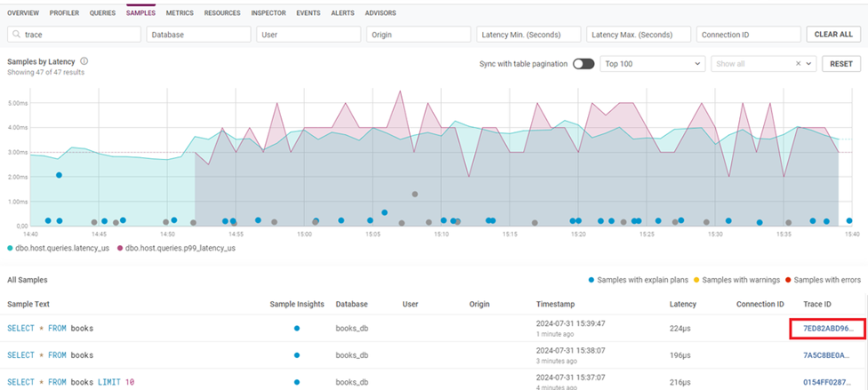Open the METRICS tab
The width and height of the screenshot is (868, 390).
point(180,13)
